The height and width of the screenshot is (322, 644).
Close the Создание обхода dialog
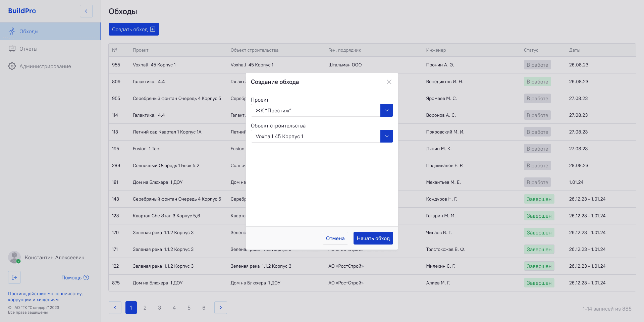click(x=389, y=82)
